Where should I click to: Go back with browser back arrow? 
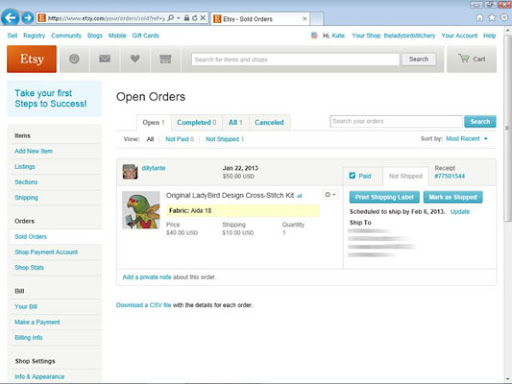(x=10, y=17)
